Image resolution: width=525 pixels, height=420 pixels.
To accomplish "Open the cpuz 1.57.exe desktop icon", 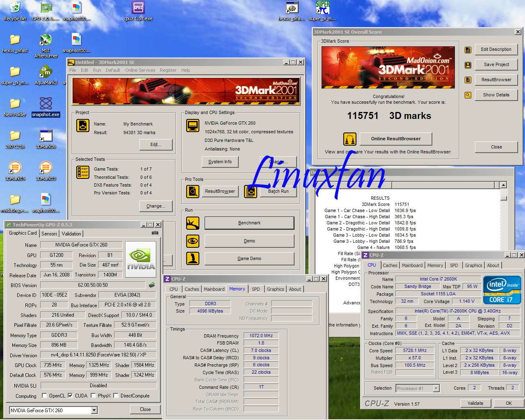I will (138, 11).
